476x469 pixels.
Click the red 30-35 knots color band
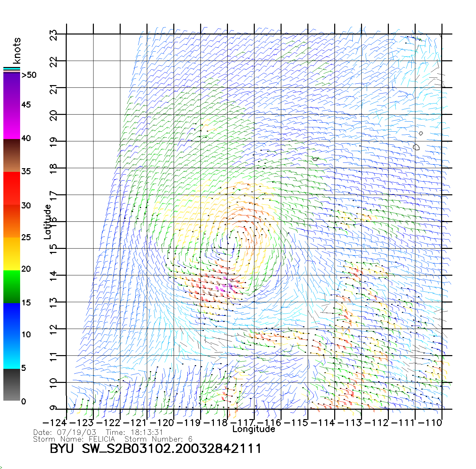12,188
